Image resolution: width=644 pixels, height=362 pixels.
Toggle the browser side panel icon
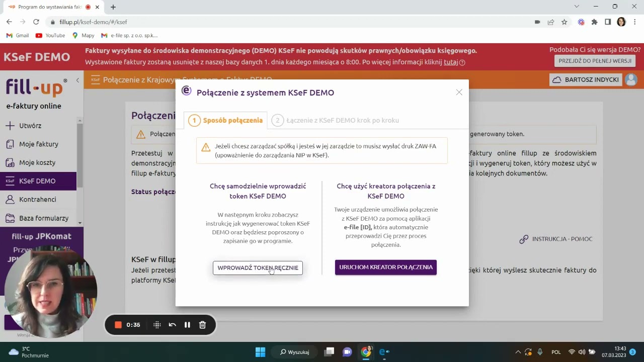tap(608, 22)
